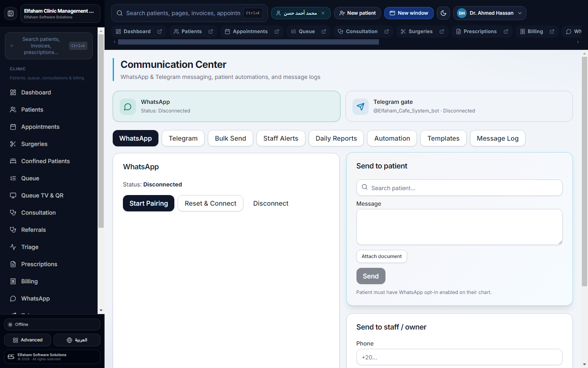Open Billing tab in the top bar
The height and width of the screenshot is (368, 588).
531,31
